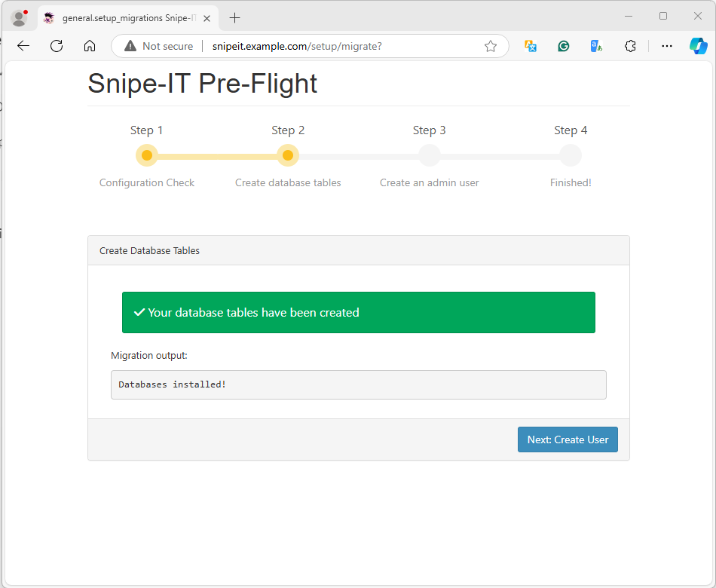This screenshot has height=588, width=716.
Task: Open the translator extension icon
Action: pos(531,46)
